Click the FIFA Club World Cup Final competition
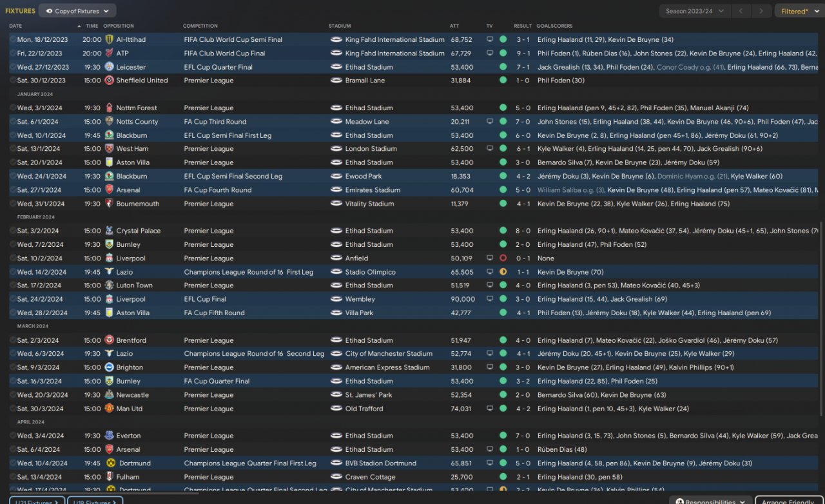 [x=224, y=53]
